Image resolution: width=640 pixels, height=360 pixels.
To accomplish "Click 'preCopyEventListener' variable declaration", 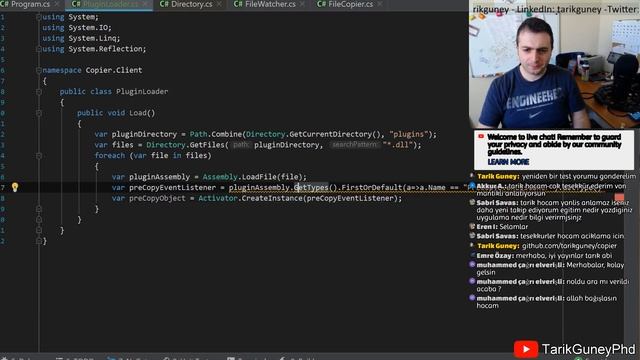I will 172,187.
